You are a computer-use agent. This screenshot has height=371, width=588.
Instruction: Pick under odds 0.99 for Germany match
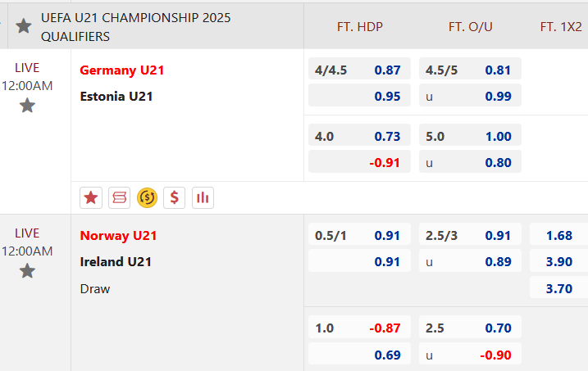pos(470,96)
